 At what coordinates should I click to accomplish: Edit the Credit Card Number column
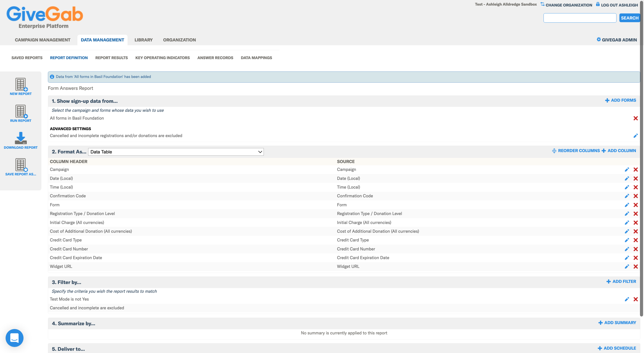click(627, 249)
